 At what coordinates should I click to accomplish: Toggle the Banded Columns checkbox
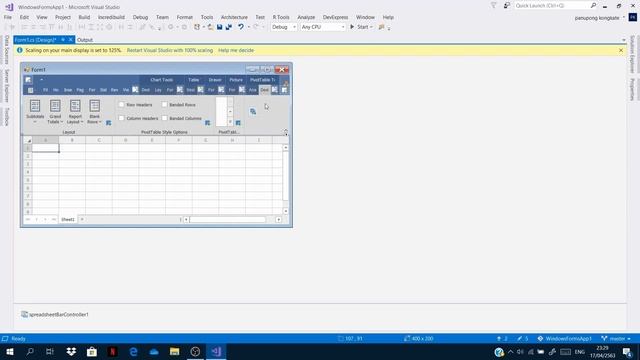click(164, 118)
